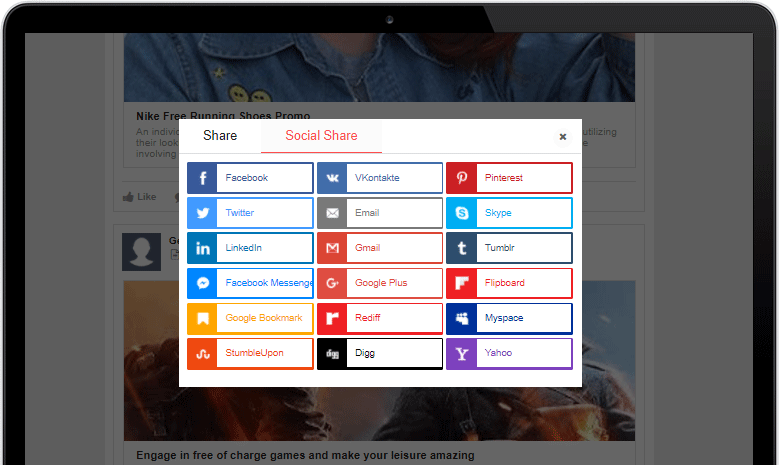Viewport: 779px width, 465px height.
Task: Click the Rediff icon
Action: coord(332,318)
